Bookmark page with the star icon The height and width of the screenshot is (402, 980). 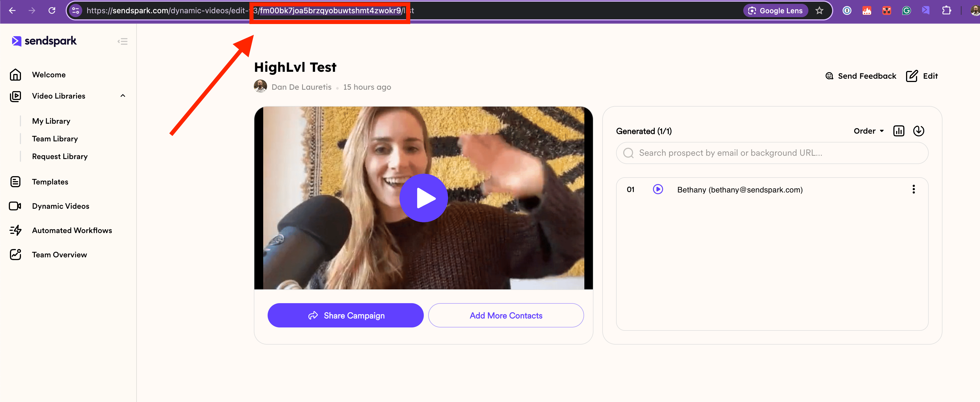pyautogui.click(x=819, y=11)
